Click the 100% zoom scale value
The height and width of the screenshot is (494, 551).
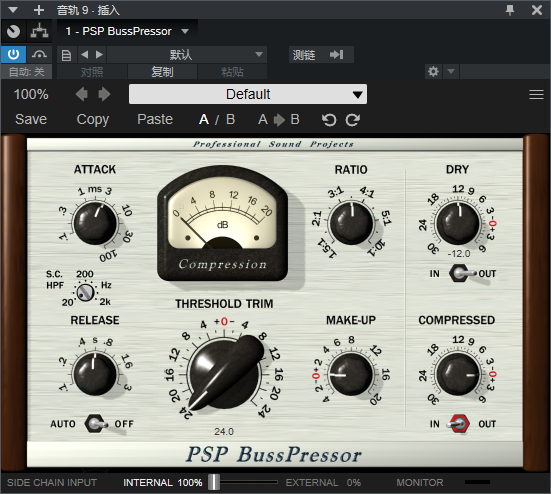coord(31,94)
